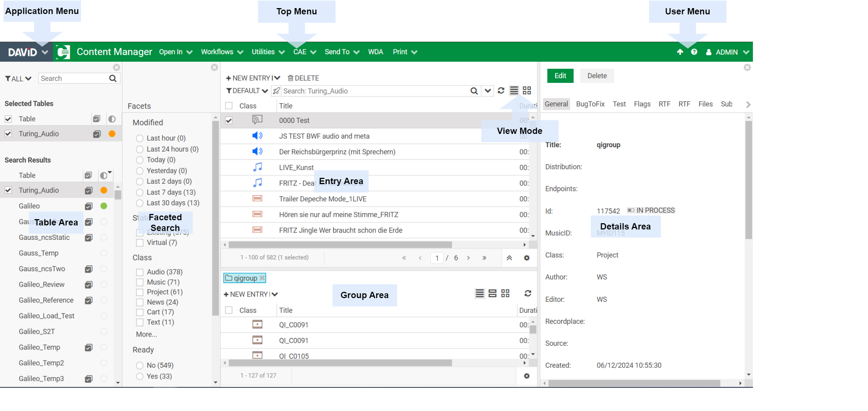
Task: Switch to the BugToFix details tab
Action: [590, 104]
